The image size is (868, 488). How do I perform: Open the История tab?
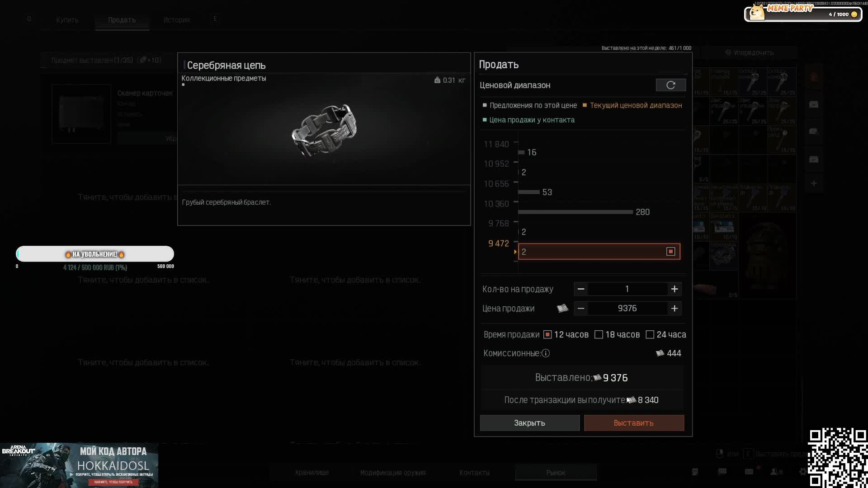pyautogui.click(x=176, y=20)
